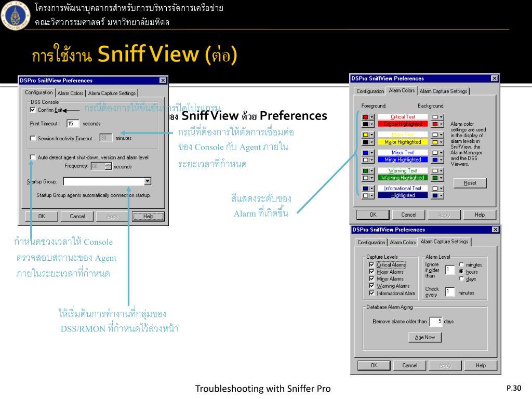Image resolution: width=532 pixels, height=399 pixels.
Task: Click the 'Major Highlighted' preview text
Action: coord(403,142)
